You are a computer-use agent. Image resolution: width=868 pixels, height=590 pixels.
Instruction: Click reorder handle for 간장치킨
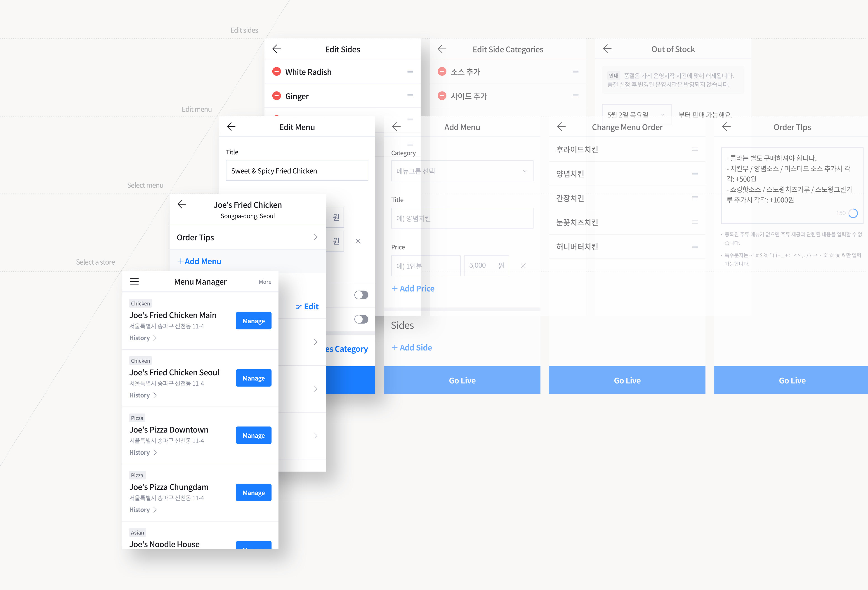click(x=695, y=198)
